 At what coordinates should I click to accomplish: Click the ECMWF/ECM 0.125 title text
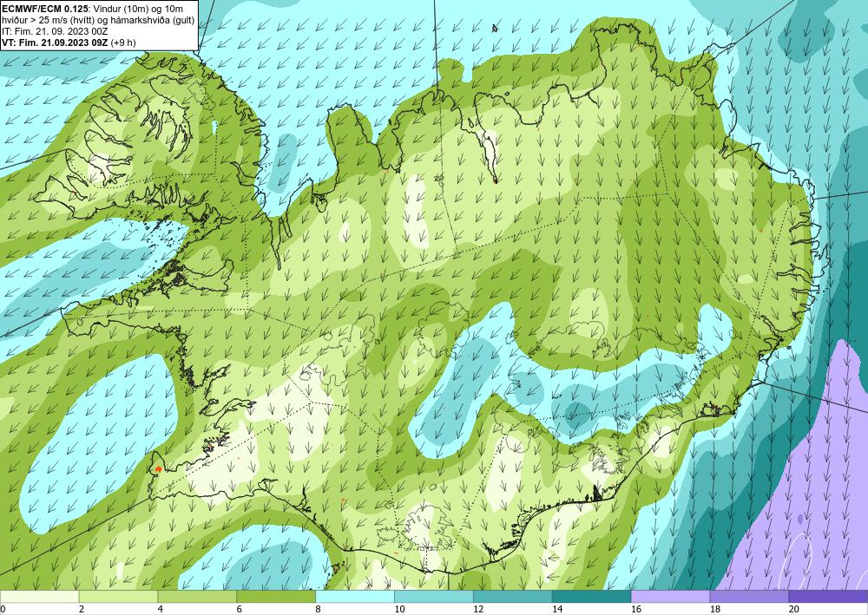click(x=44, y=9)
